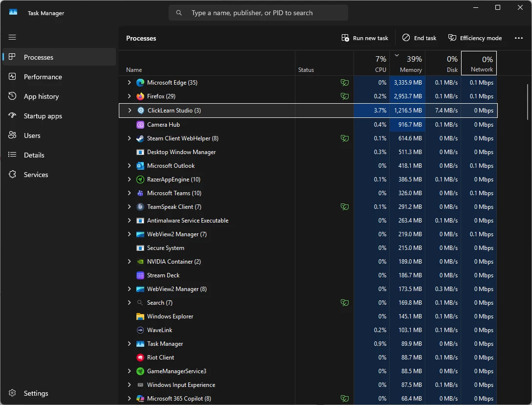Expand Steam Client WebHelper group
Image resolution: width=532 pixels, height=405 pixels.
(129, 138)
